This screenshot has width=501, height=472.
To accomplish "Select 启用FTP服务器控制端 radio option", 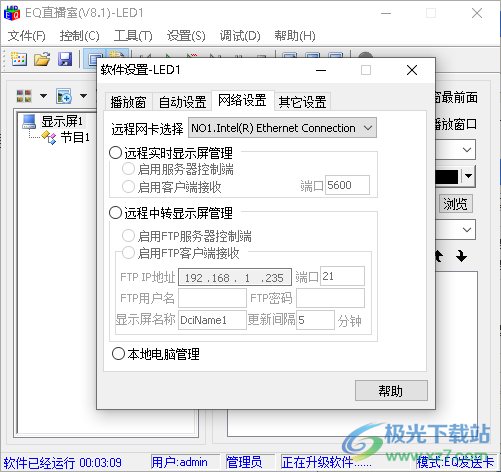I will [x=128, y=236].
